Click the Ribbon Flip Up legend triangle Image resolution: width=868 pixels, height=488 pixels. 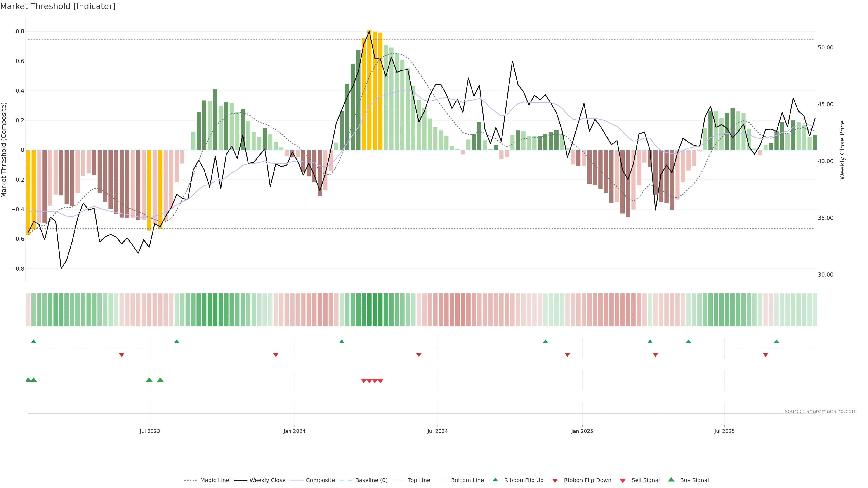click(x=495, y=480)
